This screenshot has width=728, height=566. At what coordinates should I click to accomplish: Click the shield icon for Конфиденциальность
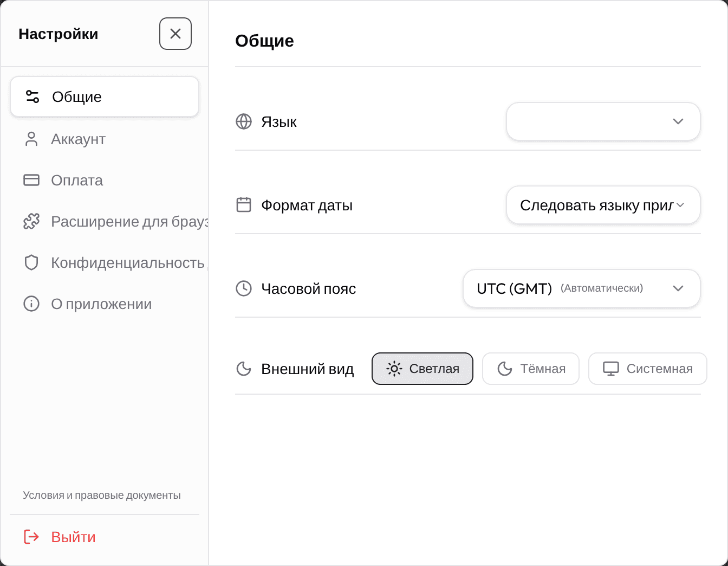(31, 262)
